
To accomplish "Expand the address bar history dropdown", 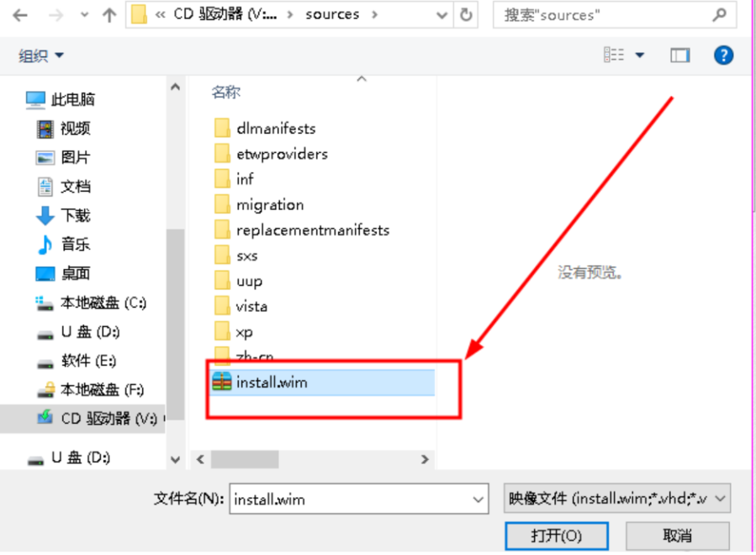I will click(441, 15).
